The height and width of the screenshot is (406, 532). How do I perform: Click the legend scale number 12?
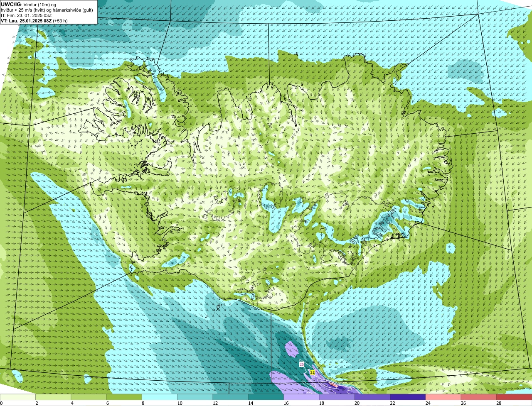pos(215,403)
